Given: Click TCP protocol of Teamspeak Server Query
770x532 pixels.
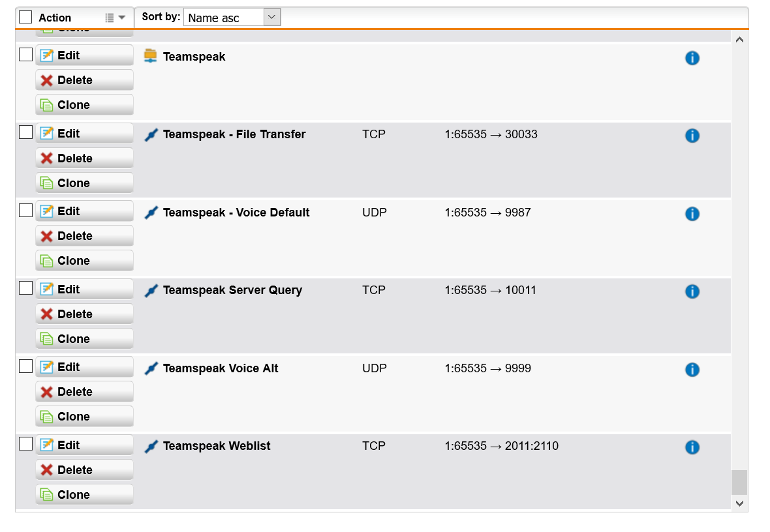Looking at the screenshot, I should 374,290.
